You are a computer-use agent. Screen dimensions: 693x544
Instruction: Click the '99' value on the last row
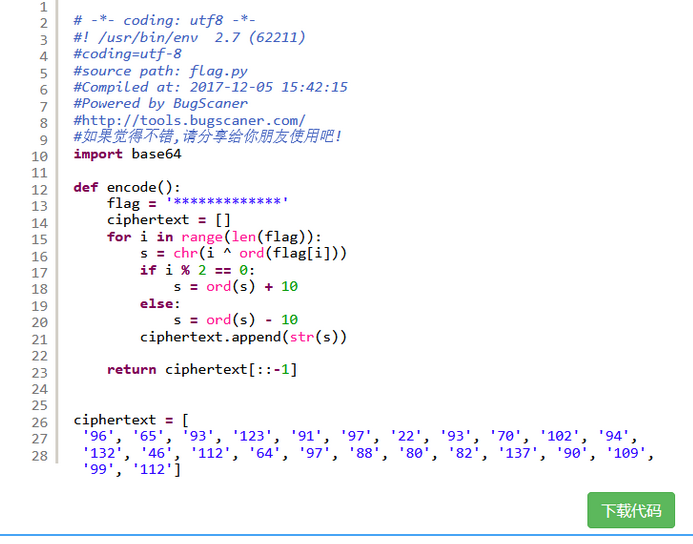coord(98,469)
